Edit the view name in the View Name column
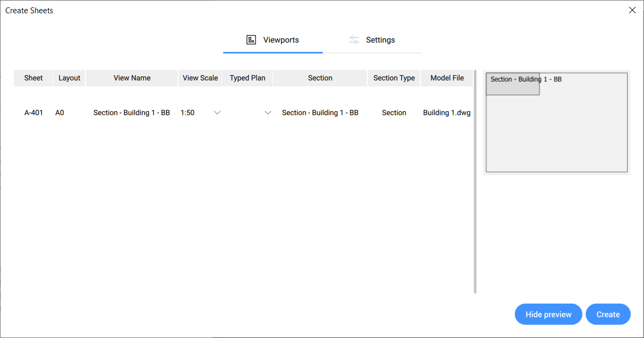 pyautogui.click(x=131, y=113)
